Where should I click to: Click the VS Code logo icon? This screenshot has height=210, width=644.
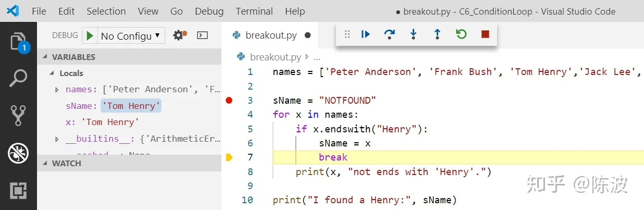[x=13, y=11]
